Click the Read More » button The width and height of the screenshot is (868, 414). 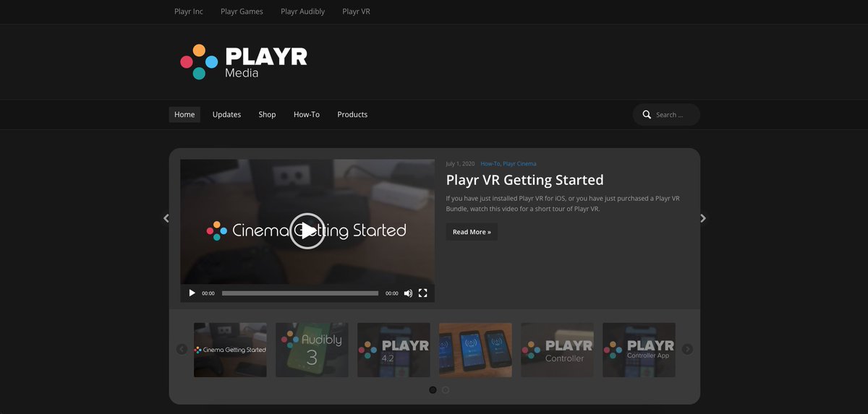tap(472, 232)
